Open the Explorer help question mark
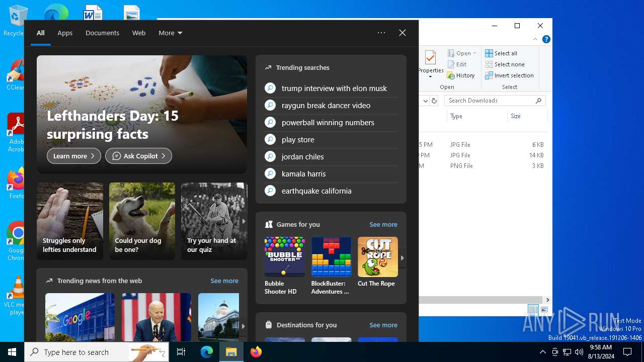Viewport: 644px width, 362px height. pyautogui.click(x=546, y=39)
